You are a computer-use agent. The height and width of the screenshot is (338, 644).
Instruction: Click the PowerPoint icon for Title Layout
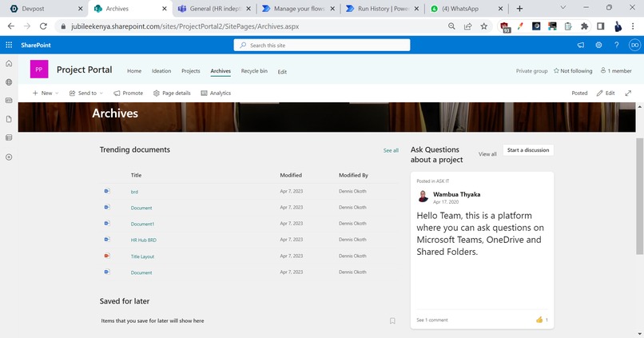[107, 256]
